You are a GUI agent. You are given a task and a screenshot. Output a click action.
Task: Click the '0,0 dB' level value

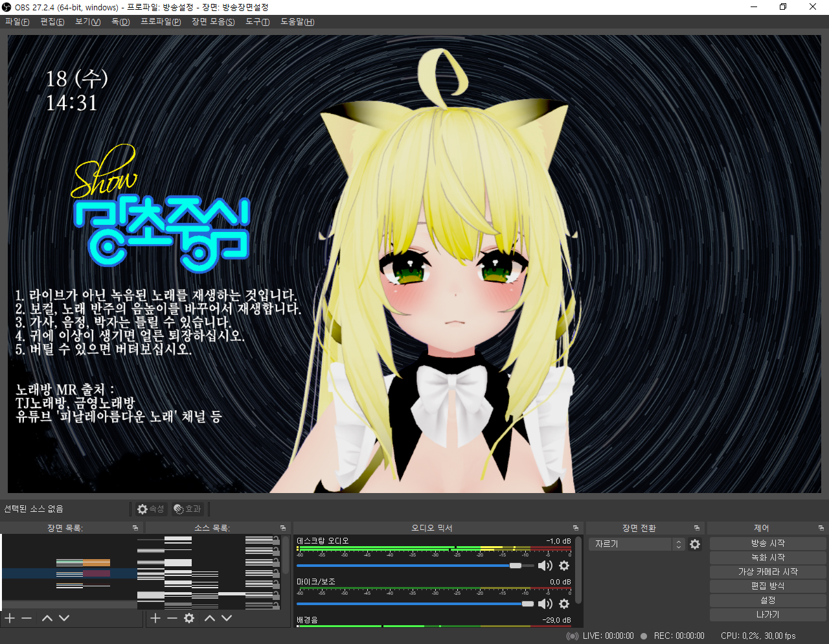(560, 582)
